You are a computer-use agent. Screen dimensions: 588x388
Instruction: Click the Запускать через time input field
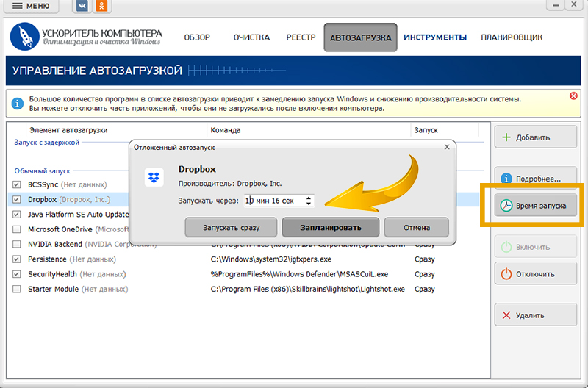click(274, 201)
